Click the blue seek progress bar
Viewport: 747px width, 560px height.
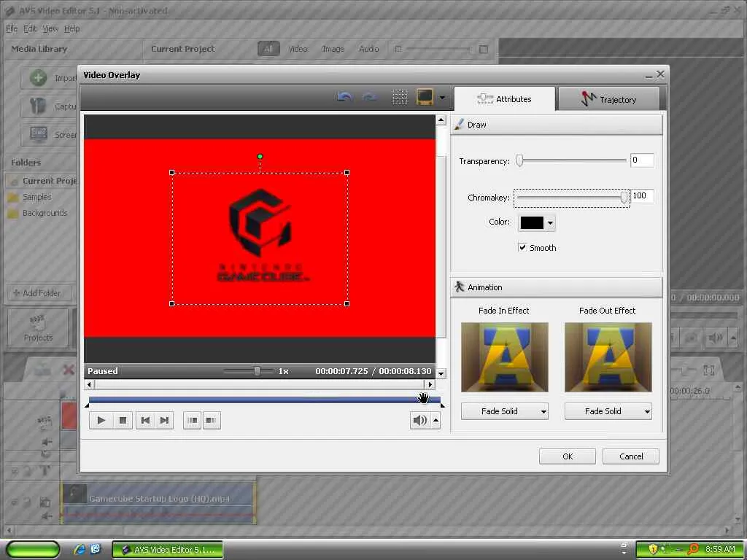click(x=264, y=400)
